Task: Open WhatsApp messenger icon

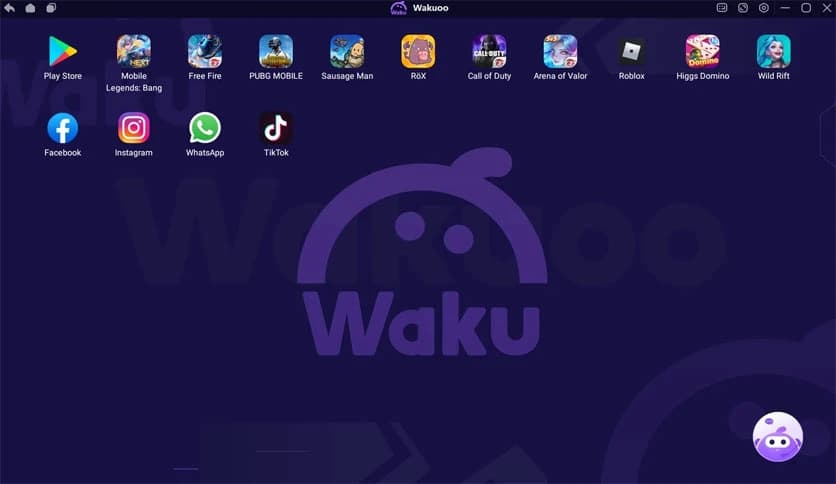Action: (205, 128)
